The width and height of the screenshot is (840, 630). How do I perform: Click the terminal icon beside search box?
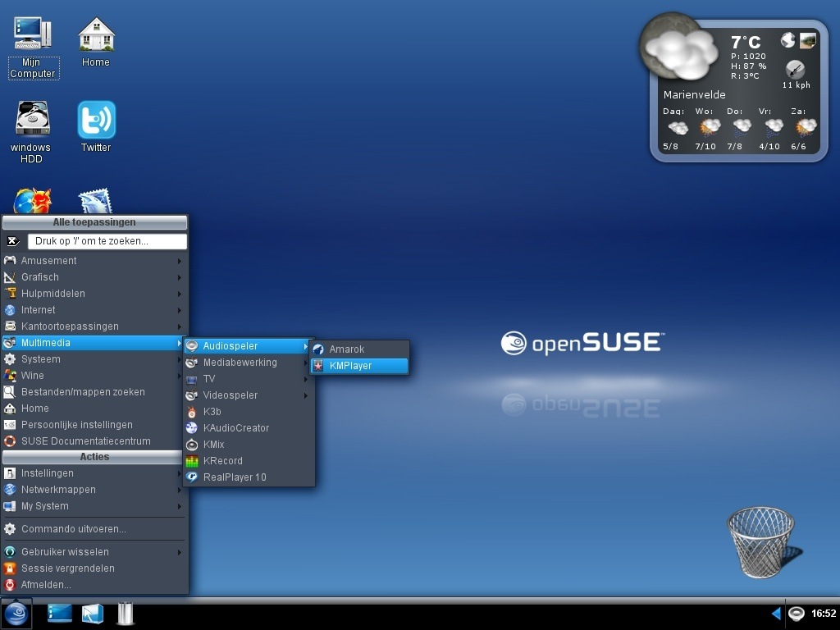(x=13, y=241)
